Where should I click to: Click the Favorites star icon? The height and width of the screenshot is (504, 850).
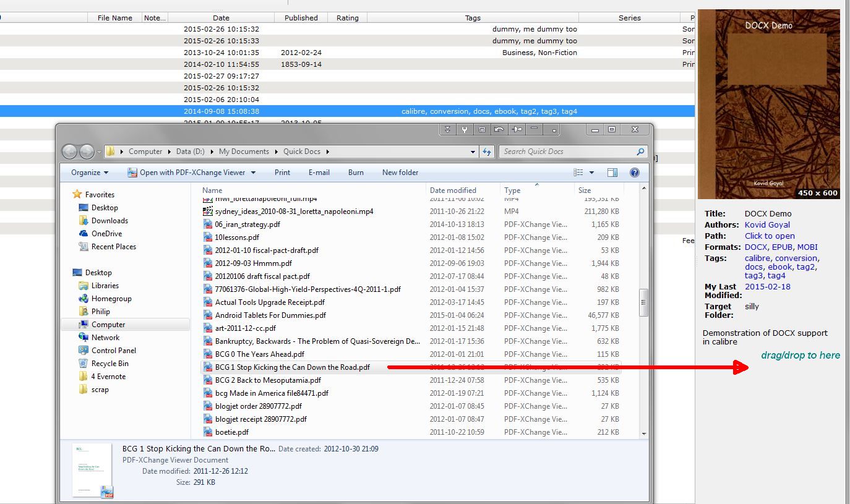pos(77,194)
